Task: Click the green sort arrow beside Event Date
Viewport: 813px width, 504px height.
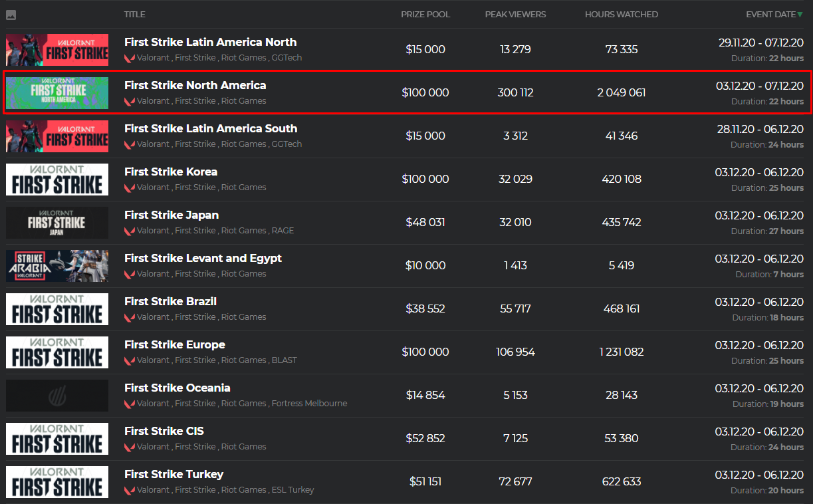Action: tap(800, 15)
